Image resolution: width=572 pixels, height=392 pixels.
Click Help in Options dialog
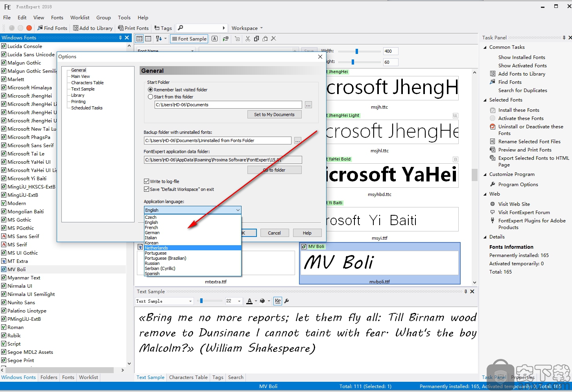[x=307, y=233]
